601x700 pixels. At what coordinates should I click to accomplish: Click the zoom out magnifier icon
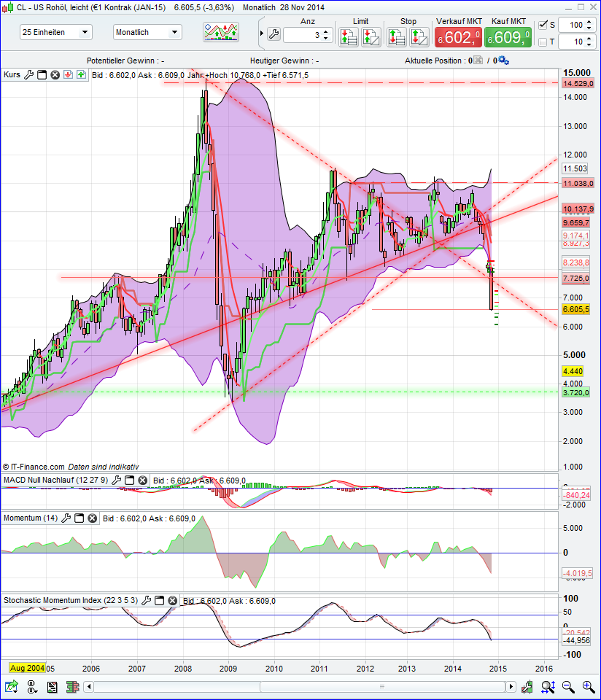(567, 687)
